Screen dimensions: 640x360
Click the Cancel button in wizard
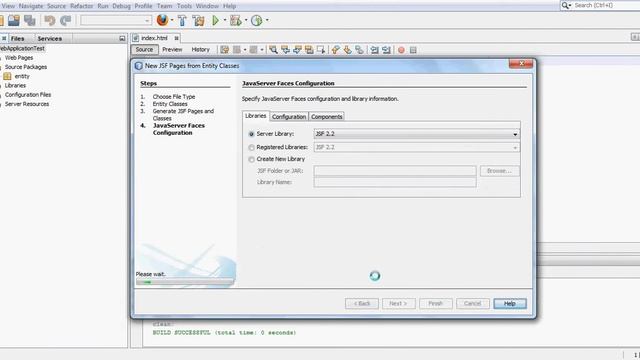(473, 304)
